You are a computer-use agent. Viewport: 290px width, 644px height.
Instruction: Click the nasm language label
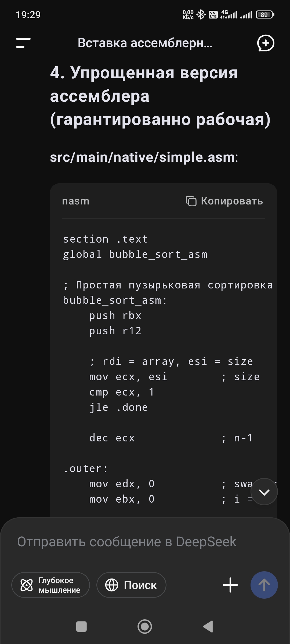76,201
